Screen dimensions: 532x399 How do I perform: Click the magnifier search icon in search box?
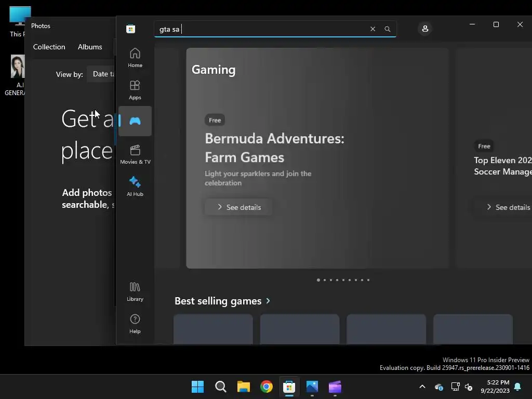point(388,29)
